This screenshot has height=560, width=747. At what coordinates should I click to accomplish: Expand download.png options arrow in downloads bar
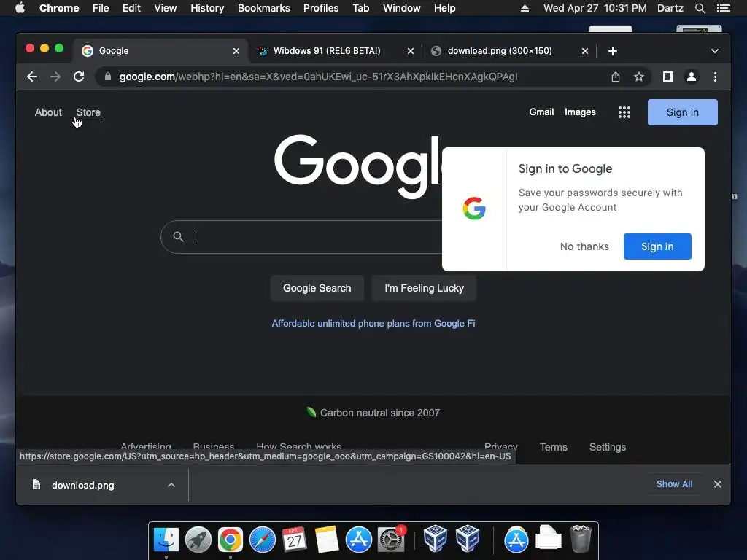click(171, 485)
